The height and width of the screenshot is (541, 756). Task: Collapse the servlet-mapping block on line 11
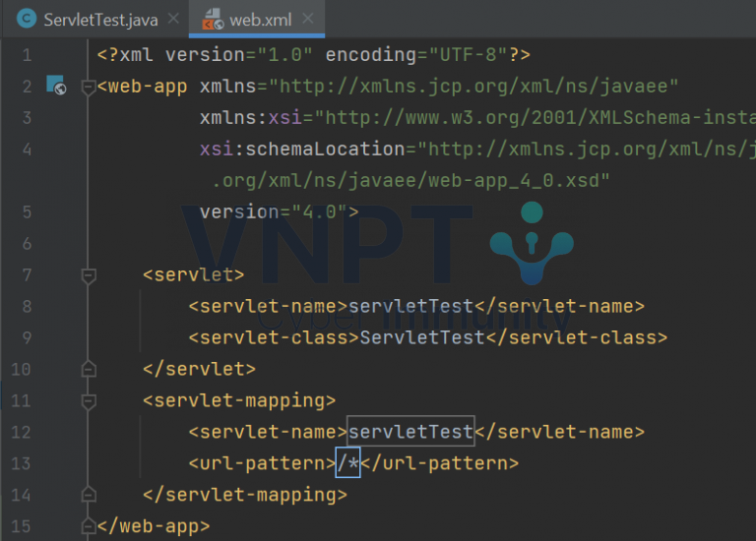(x=89, y=401)
